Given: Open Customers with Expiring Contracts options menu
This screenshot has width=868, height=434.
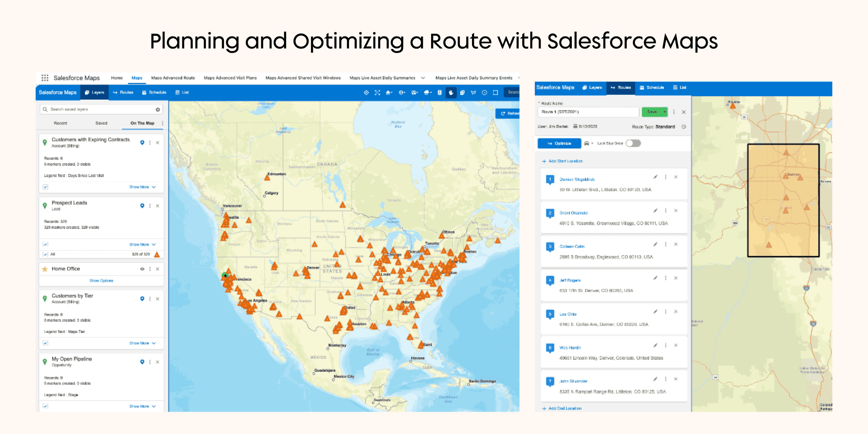Looking at the screenshot, I should 150,142.
